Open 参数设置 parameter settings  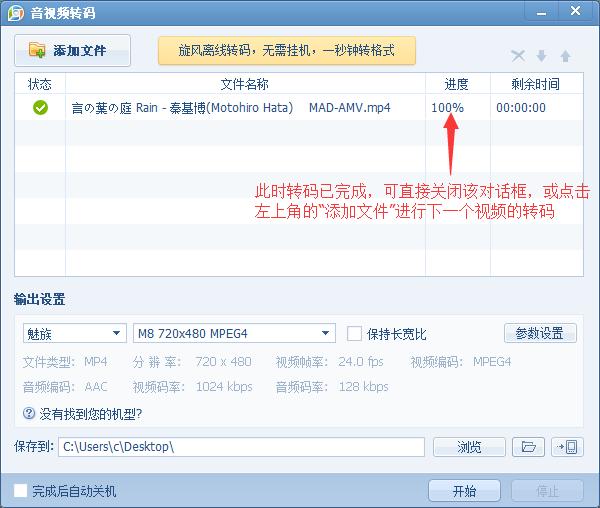coord(540,333)
